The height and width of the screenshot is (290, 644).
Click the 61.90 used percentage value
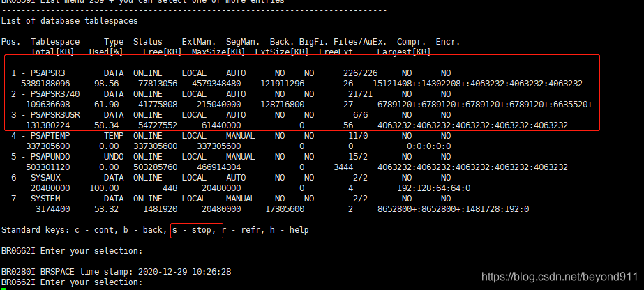[x=106, y=105]
